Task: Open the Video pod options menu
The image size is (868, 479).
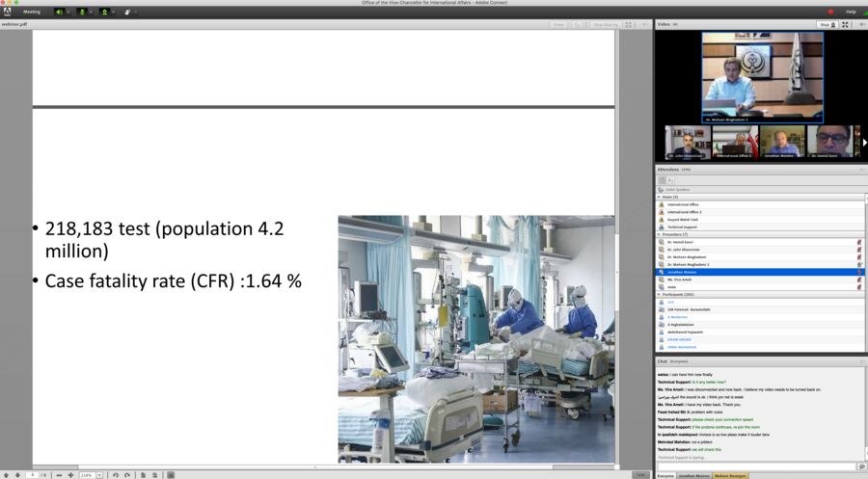Action: click(862, 24)
